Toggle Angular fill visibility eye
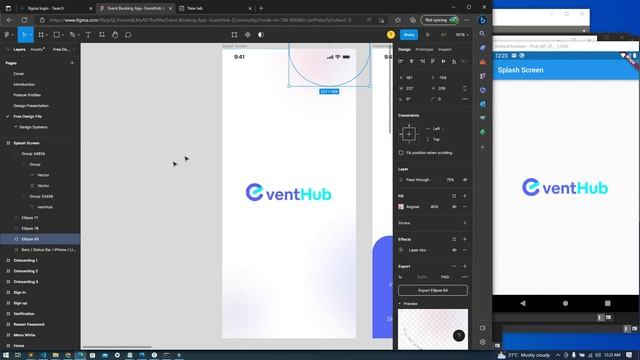Screen dimensions: 640x360 pos(454,207)
